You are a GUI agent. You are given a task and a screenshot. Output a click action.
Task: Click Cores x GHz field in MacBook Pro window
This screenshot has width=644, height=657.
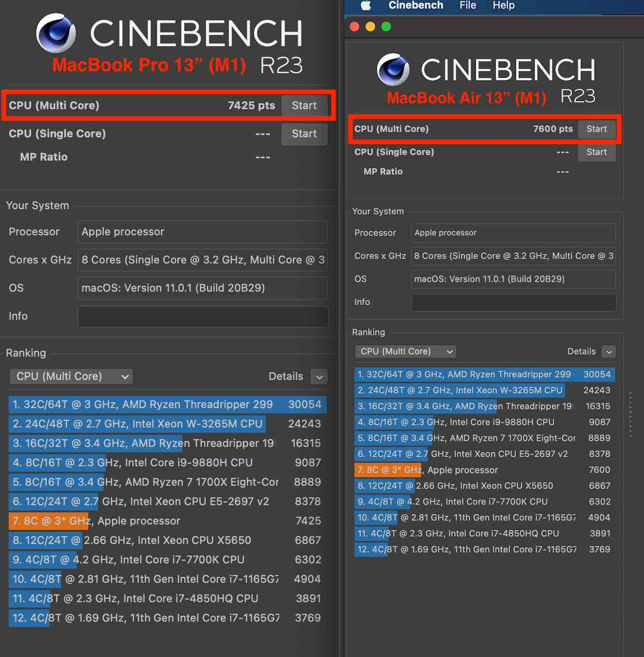(x=203, y=260)
